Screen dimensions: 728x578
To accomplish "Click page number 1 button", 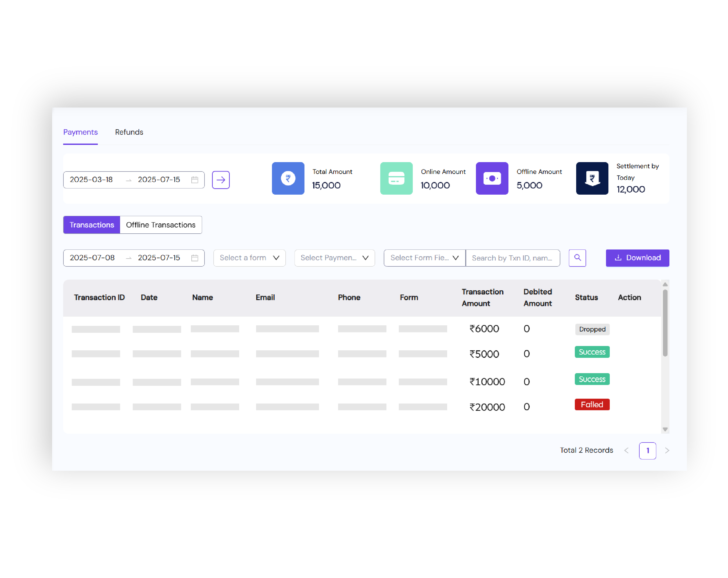I will [647, 450].
